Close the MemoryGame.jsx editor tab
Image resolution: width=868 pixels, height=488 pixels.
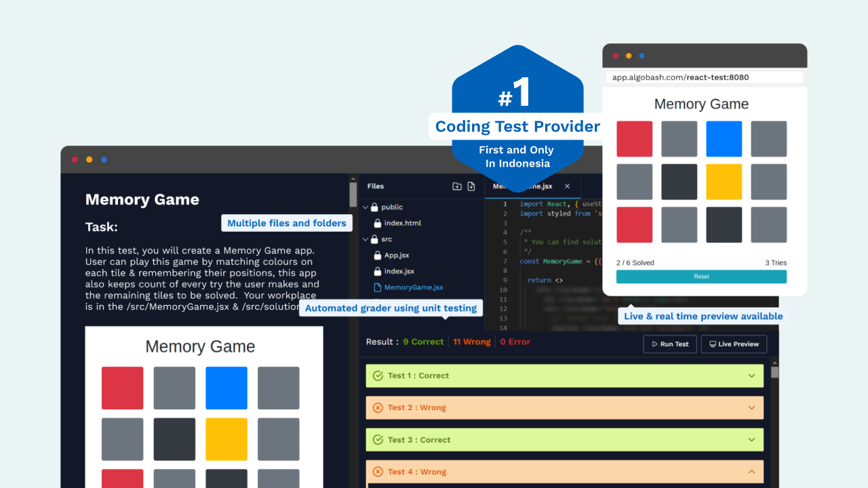click(568, 186)
